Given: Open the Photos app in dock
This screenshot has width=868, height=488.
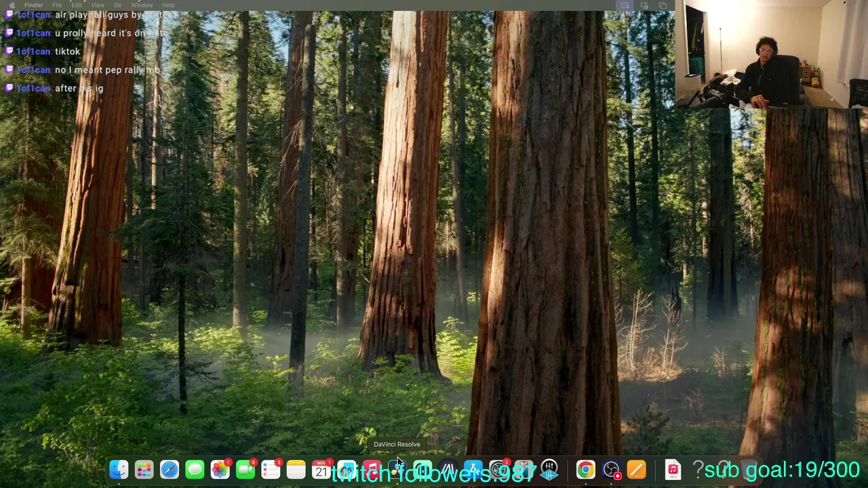Looking at the screenshot, I should tap(220, 470).
